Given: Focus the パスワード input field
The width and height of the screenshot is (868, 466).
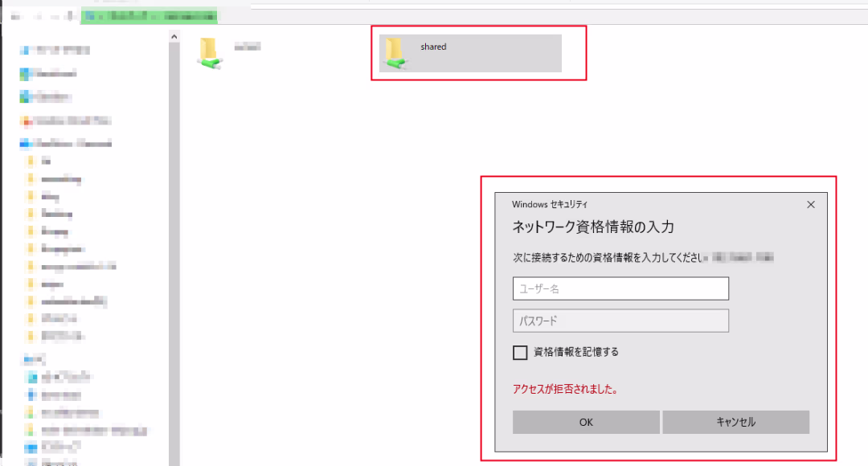Looking at the screenshot, I should (620, 321).
